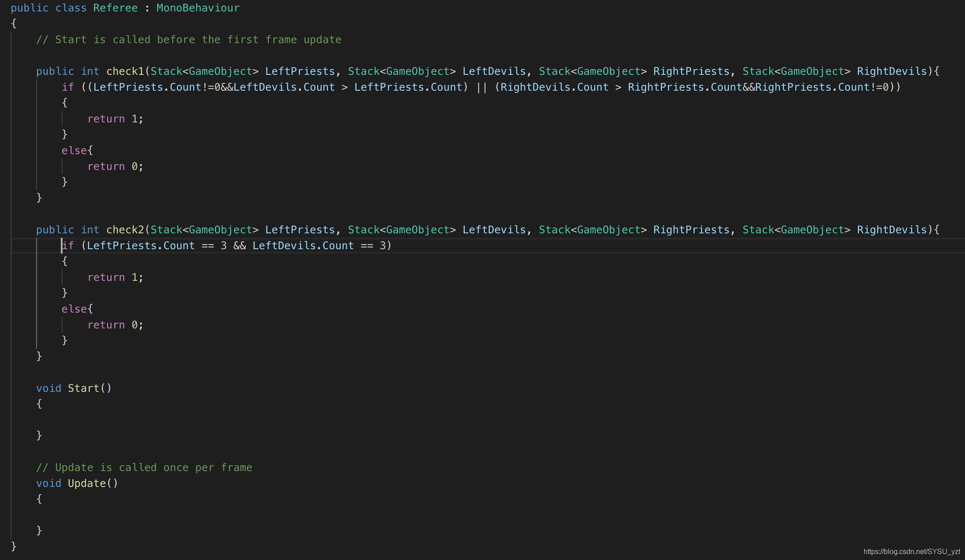Screen dimensions: 965x560
Task: Click RightPriests.Count!=0 at the condition's end
Action: pos(822,87)
